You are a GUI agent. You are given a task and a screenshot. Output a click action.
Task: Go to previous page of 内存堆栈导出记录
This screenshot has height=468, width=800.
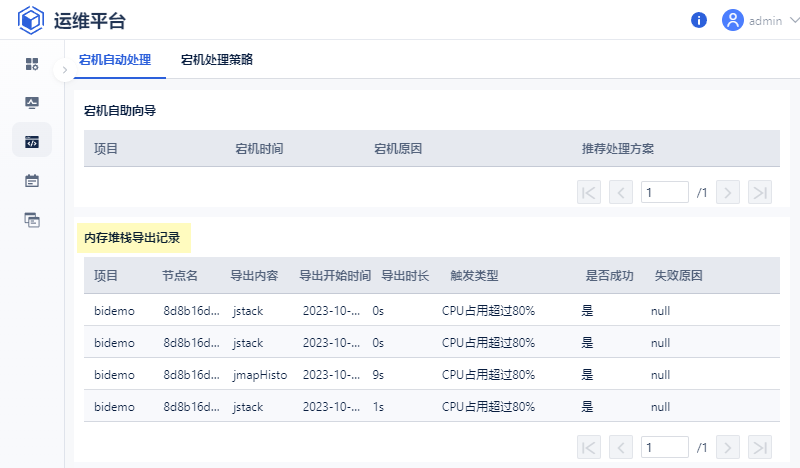[621, 447]
